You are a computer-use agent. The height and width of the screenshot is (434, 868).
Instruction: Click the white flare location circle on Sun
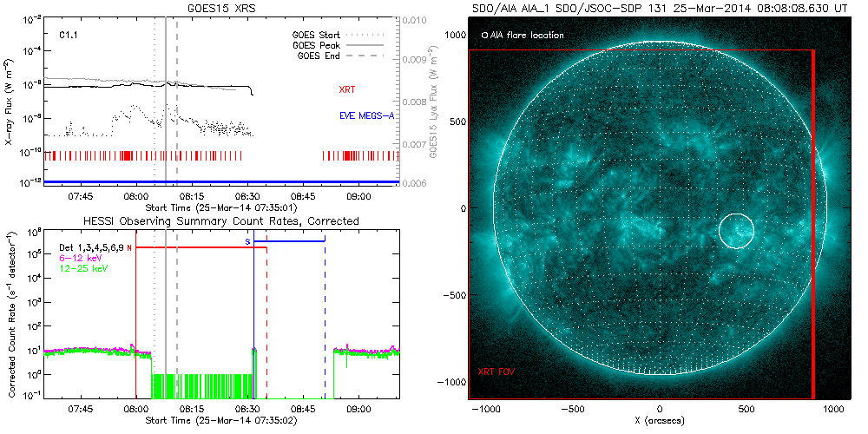coord(736,231)
